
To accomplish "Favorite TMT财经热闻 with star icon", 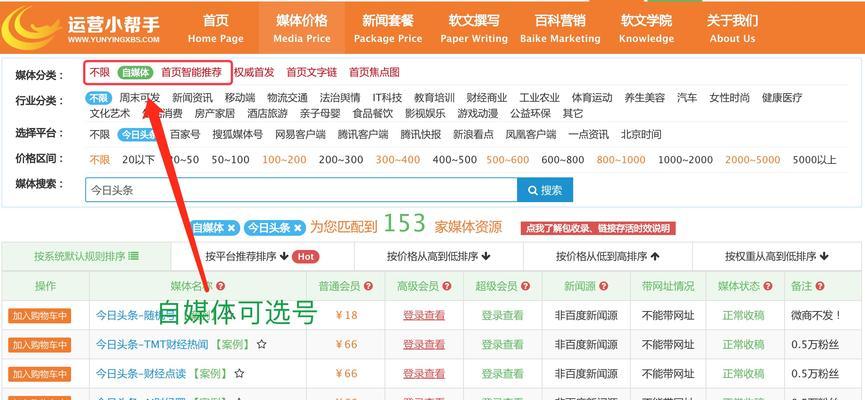I will click(x=261, y=344).
